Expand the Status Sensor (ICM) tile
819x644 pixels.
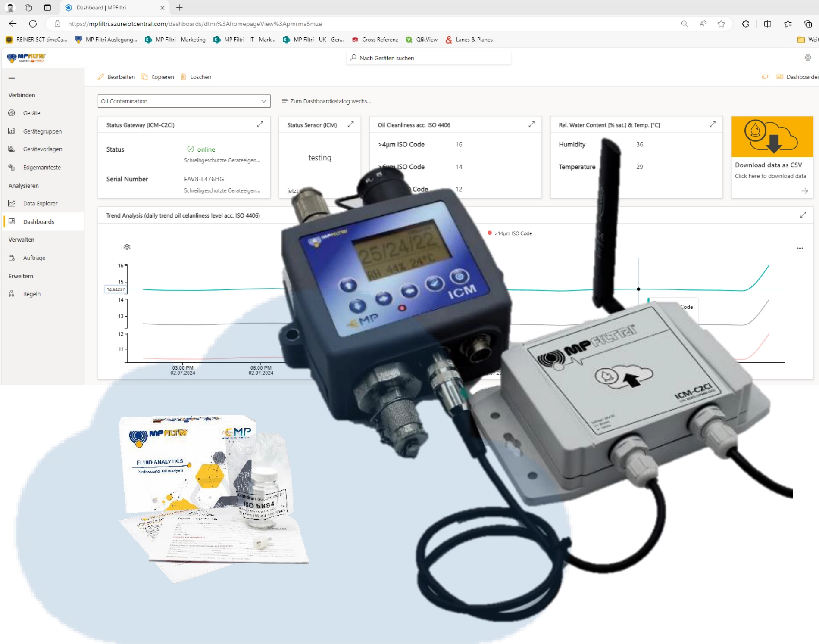tap(350, 124)
